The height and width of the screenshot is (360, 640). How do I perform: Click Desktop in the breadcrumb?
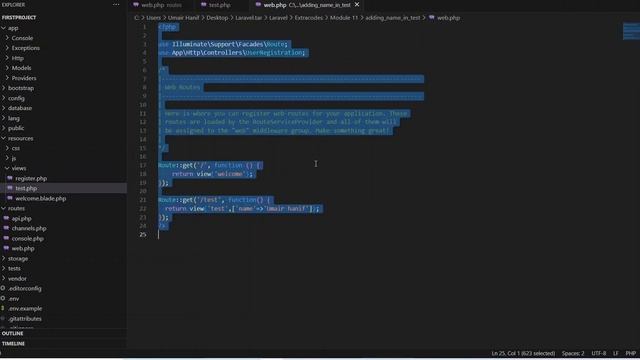click(217, 18)
